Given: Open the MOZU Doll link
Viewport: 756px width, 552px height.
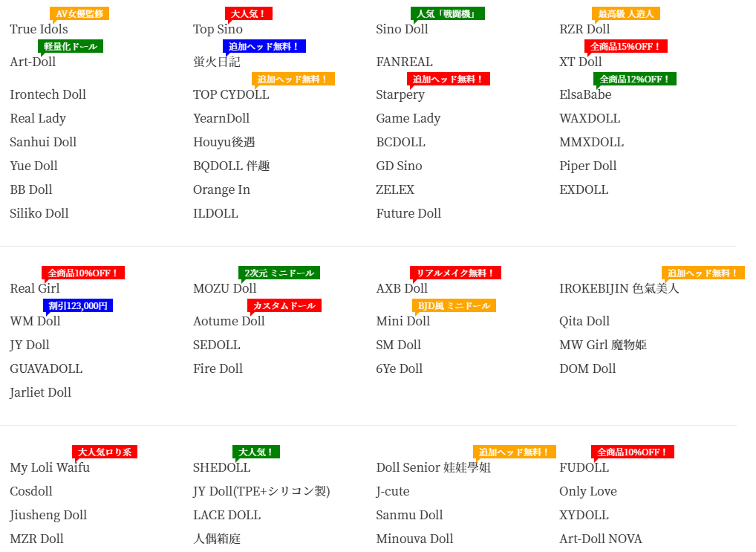Looking at the screenshot, I should click(x=224, y=288).
